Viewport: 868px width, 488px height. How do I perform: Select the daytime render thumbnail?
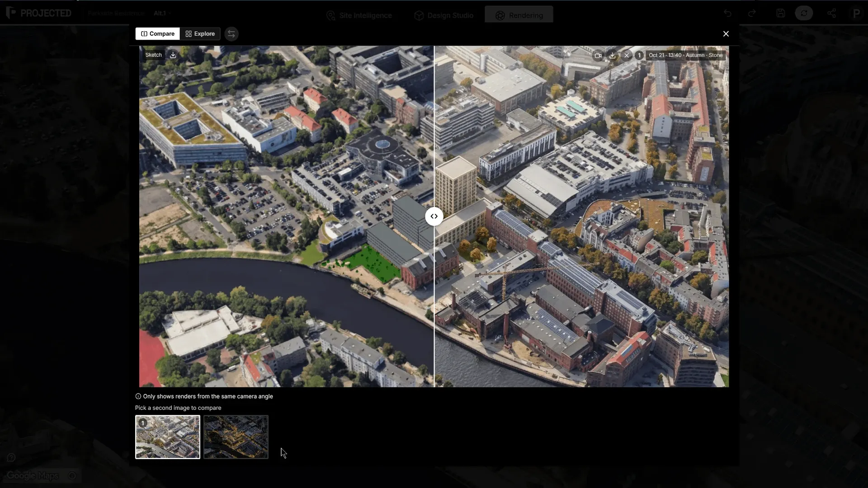pos(168,437)
